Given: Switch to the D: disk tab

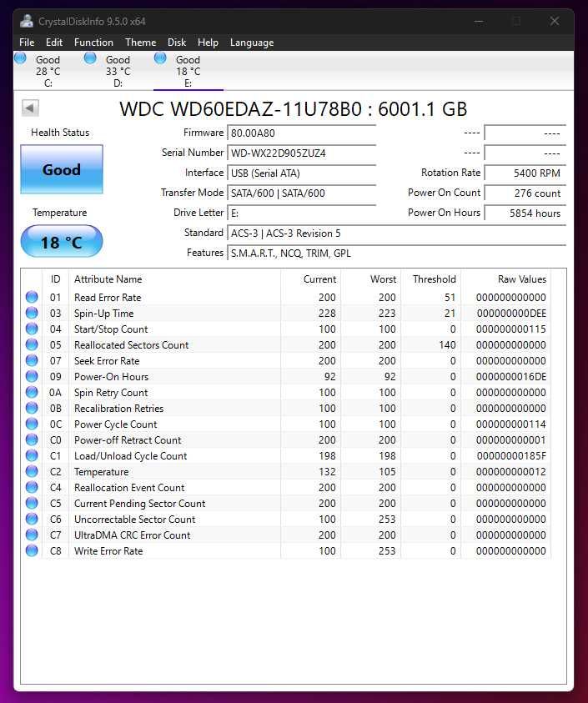Looking at the screenshot, I should (118, 71).
